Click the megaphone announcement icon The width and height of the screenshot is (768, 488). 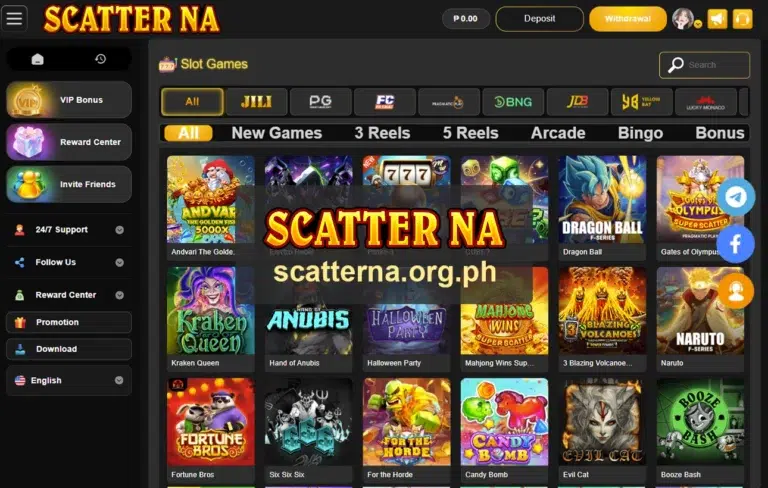tap(717, 19)
